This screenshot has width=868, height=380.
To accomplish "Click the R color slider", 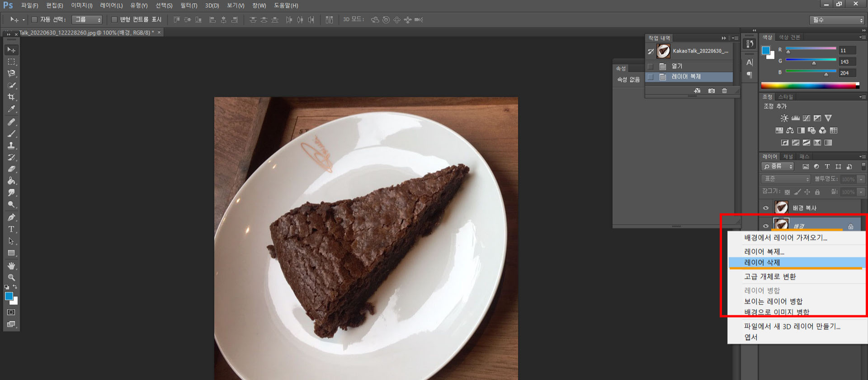I will click(811, 49).
